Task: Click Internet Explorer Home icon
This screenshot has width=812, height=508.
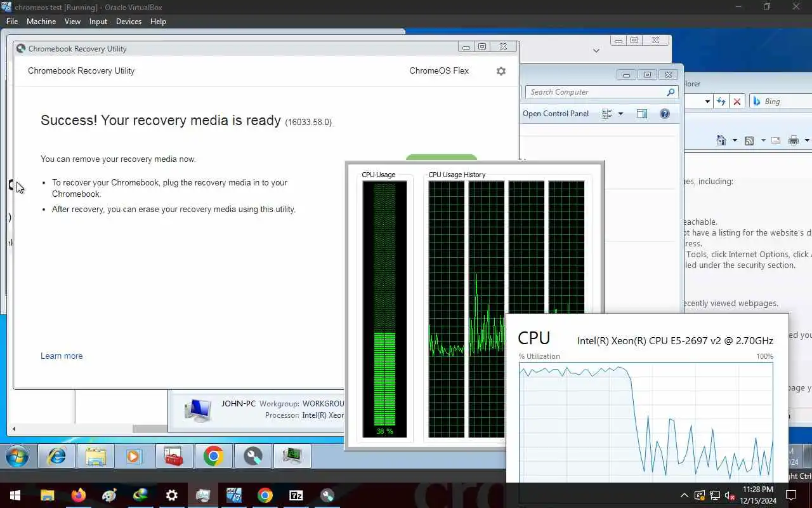Action: (x=721, y=140)
